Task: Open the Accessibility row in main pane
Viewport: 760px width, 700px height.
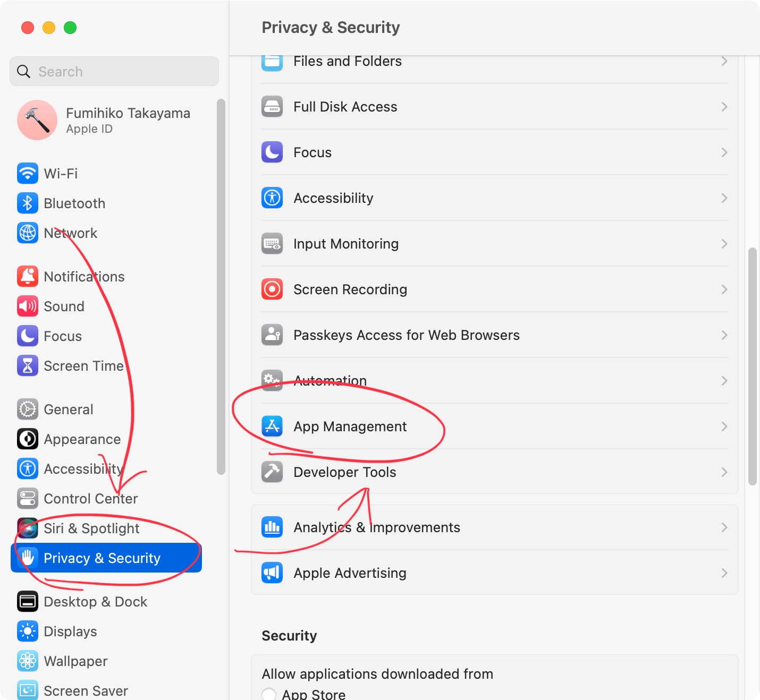Action: pyautogui.click(x=495, y=198)
